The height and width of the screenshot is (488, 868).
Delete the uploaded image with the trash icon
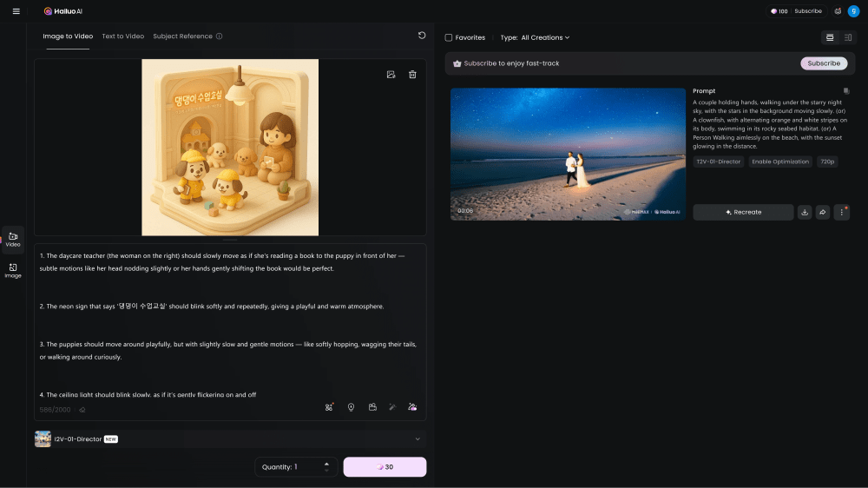pyautogui.click(x=412, y=74)
